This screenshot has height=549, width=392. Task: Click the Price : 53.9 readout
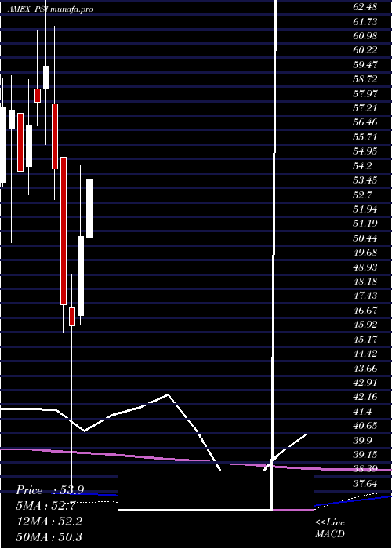pos(50,490)
